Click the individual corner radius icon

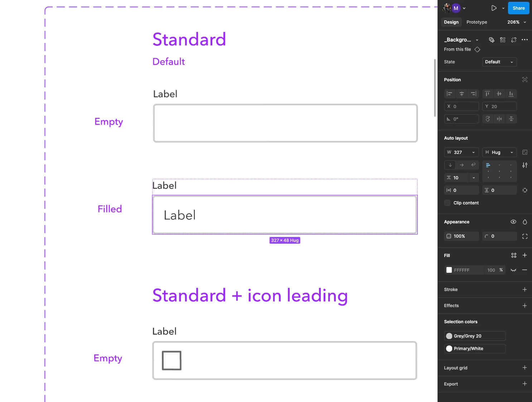click(x=525, y=236)
